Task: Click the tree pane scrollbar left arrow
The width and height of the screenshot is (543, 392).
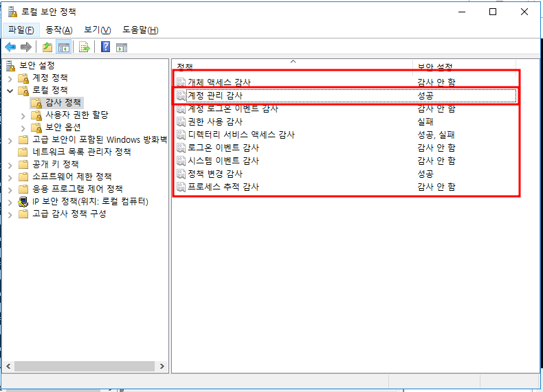Action: 8,366
